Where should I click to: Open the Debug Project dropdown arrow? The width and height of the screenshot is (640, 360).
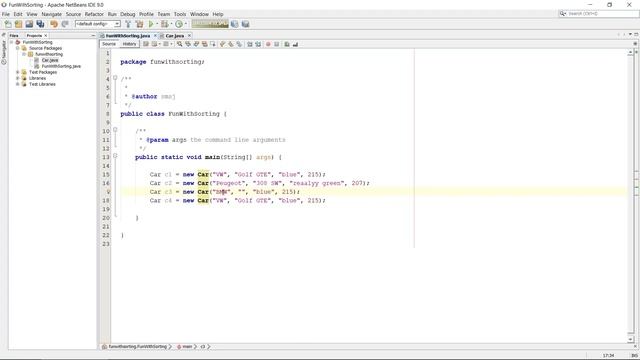tap(171, 24)
